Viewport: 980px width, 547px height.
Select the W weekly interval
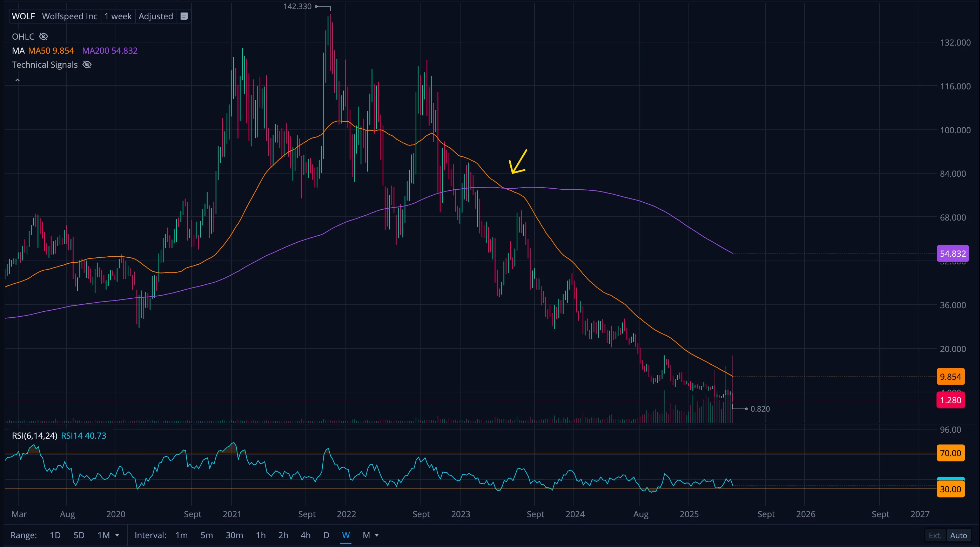(x=346, y=535)
